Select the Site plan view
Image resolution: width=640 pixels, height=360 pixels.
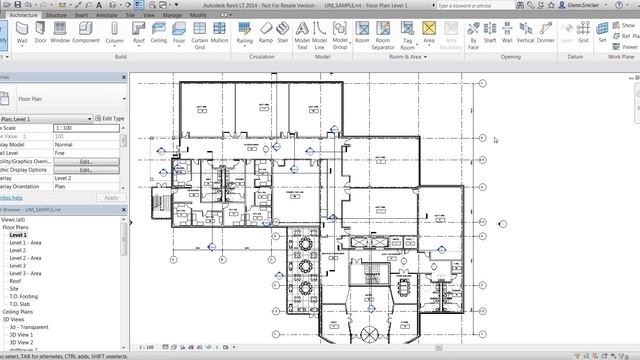(14, 289)
